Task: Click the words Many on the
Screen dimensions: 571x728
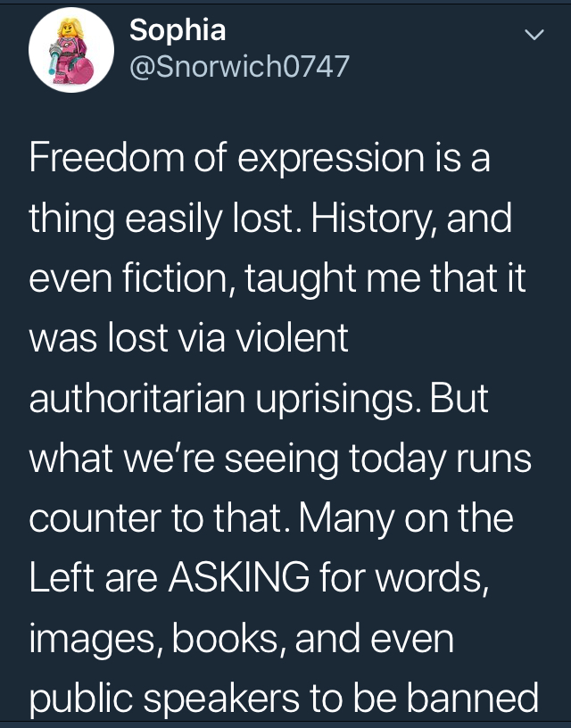Action: 406,518
